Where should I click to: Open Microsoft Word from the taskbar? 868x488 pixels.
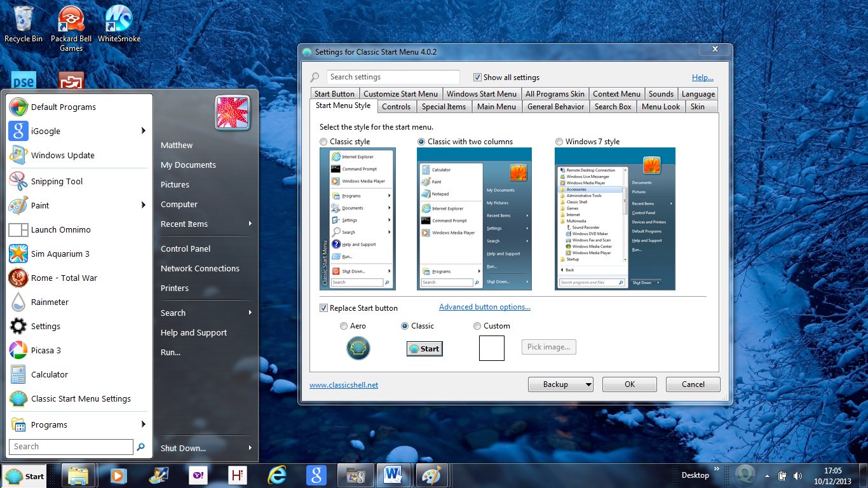(393, 475)
